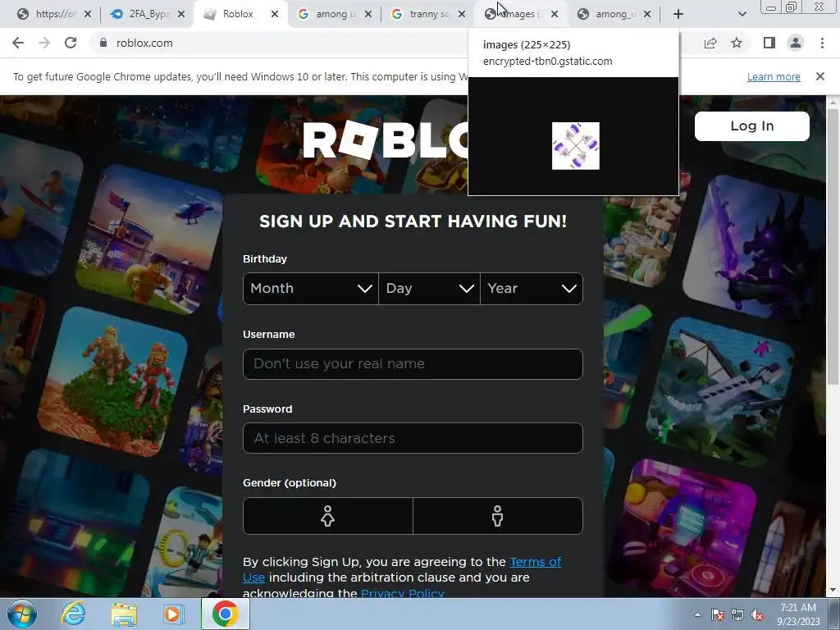This screenshot has height=630, width=840.
Task: Close the first https:// tab
Action: click(x=87, y=14)
